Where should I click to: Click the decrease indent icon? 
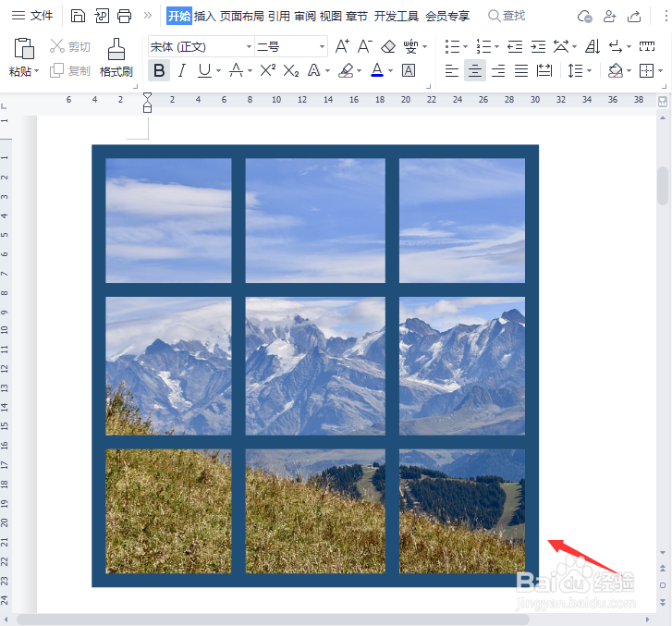(515, 46)
